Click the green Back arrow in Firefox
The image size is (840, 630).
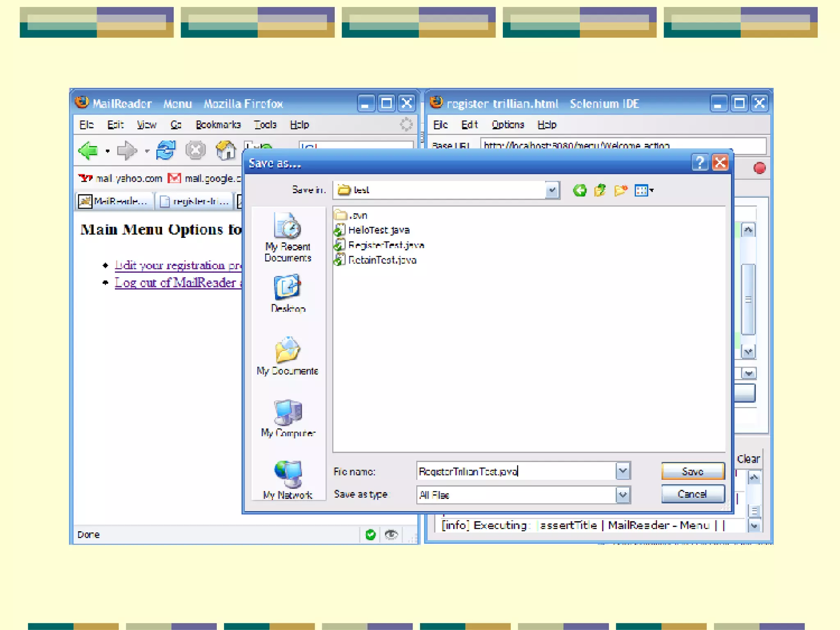[x=88, y=151]
